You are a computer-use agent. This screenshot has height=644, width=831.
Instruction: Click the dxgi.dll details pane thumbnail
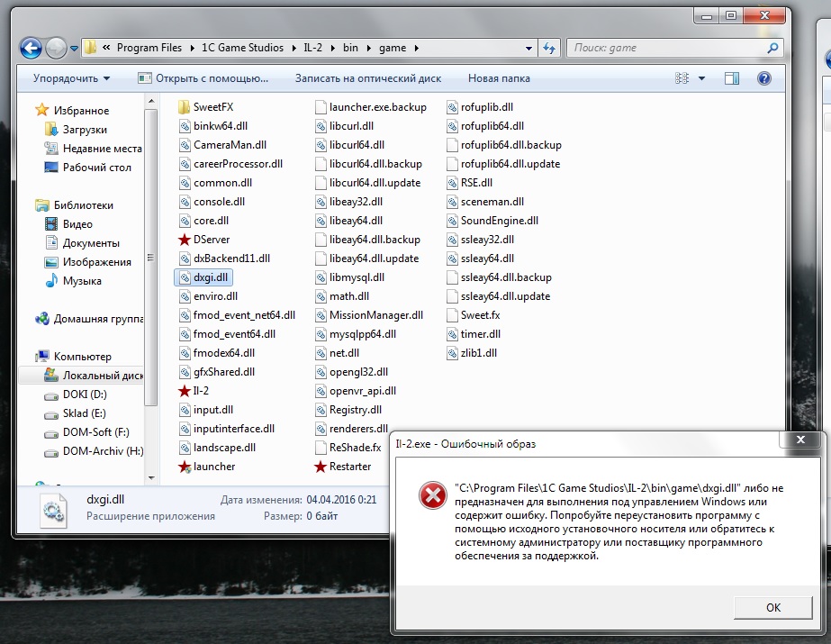click(x=53, y=511)
